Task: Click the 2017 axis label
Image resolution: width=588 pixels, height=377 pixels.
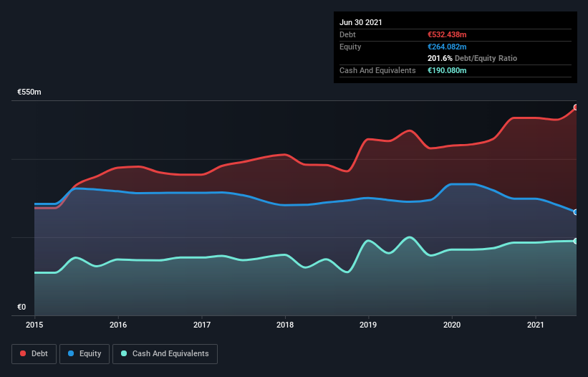Action: tap(202, 325)
